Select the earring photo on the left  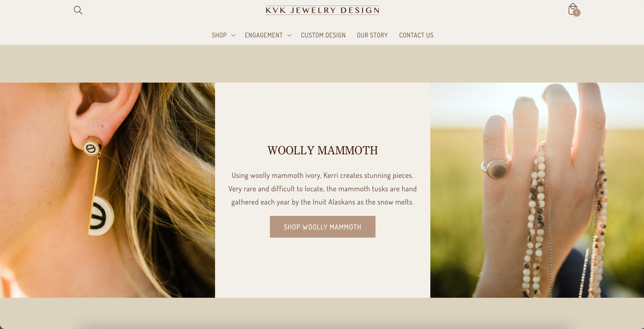(x=107, y=190)
